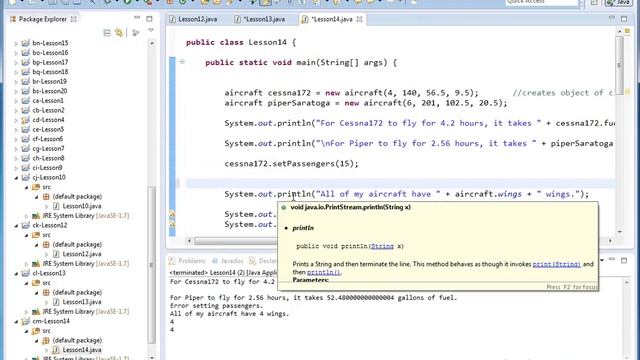Click the cessna172.setPassengers(15) code line

point(291,164)
